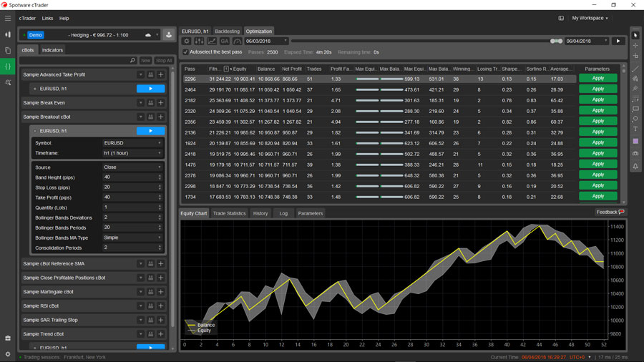
Task: Run EURUSD h1 under Sample Advanced Take Profit
Action: pyautogui.click(x=151, y=89)
